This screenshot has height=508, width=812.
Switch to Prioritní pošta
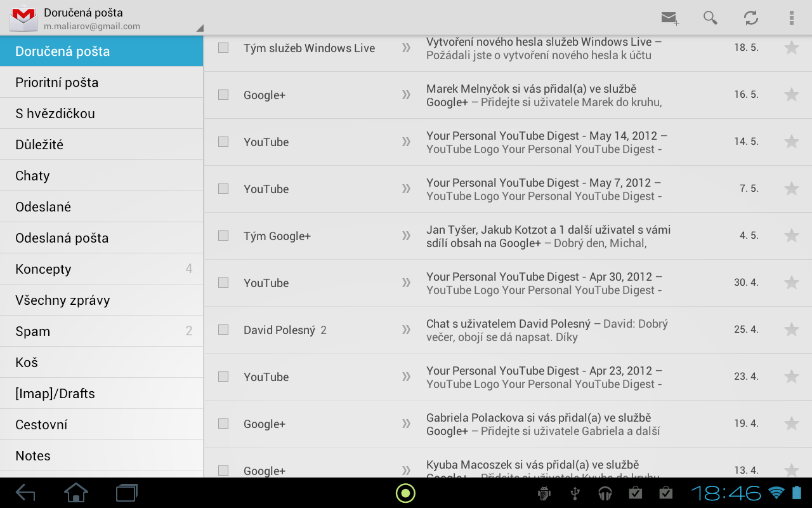(x=101, y=82)
